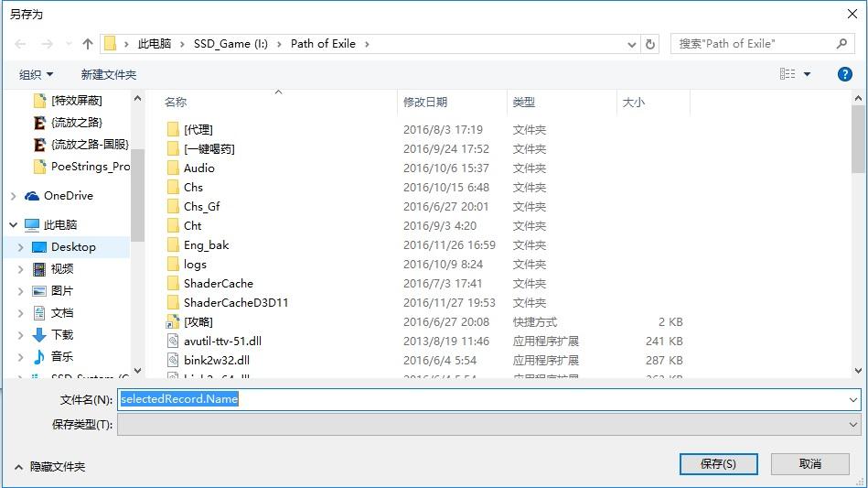Open the recent locations dropdown arrow

[69, 44]
